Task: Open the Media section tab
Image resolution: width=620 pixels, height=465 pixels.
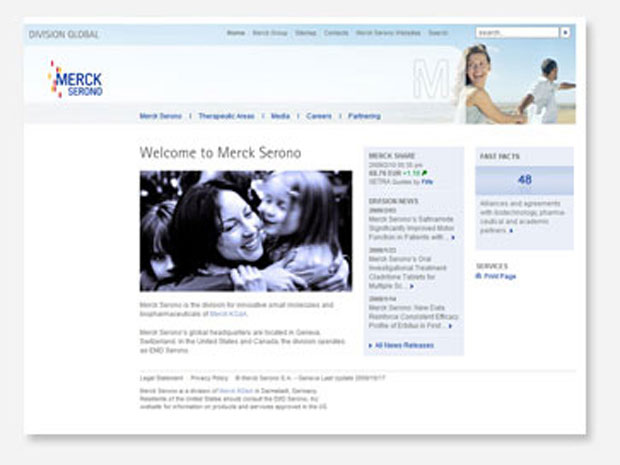Action: [280, 116]
